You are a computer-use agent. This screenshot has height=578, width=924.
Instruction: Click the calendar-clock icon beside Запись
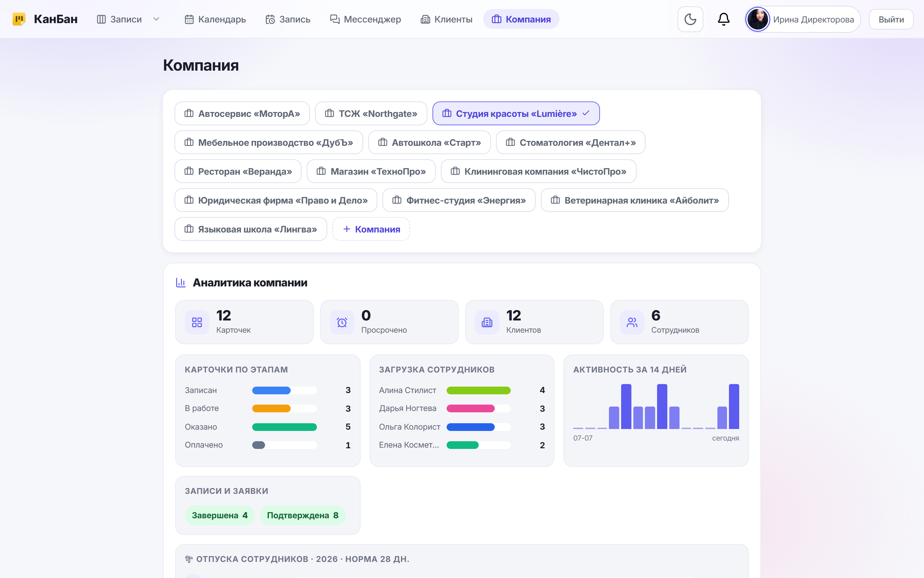coord(270,19)
